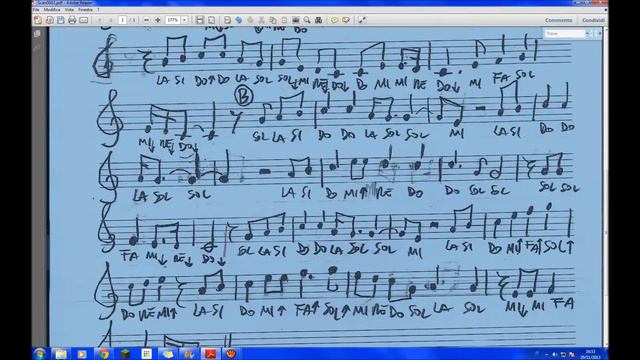Open the File menu
Viewport: 640px width, 360px height.
click(x=36, y=9)
